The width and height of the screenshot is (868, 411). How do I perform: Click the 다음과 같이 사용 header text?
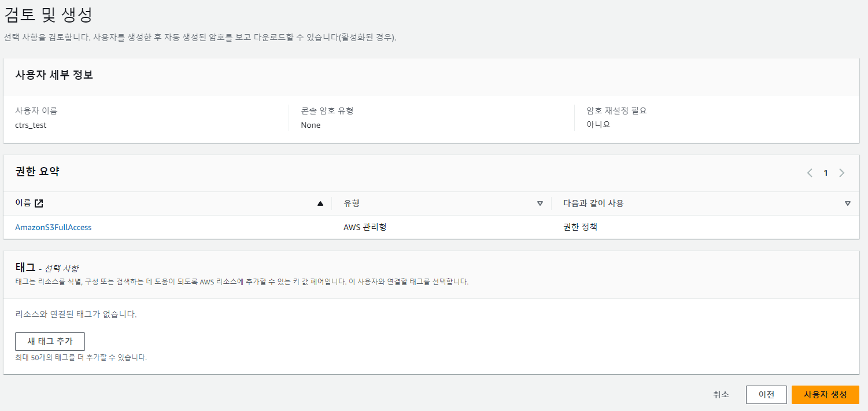(x=593, y=203)
